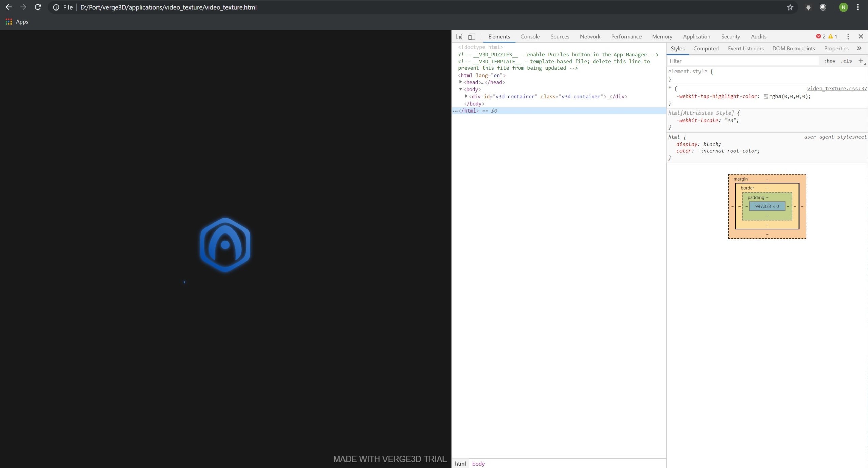Show more Styles pane tabs chevron
This screenshot has height=468, width=868.
[859, 48]
